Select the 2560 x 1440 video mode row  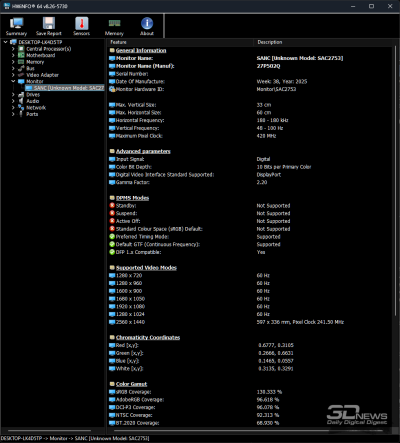click(x=250, y=322)
